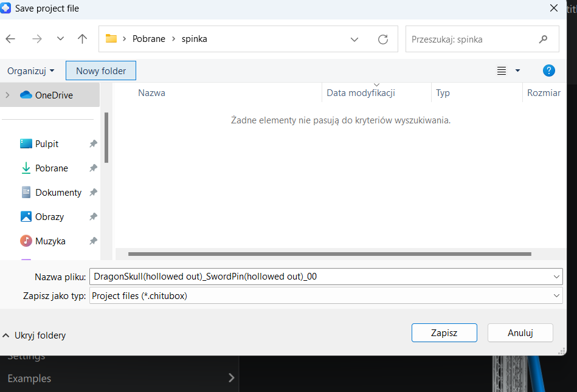
Task: Expand the OneDrive tree node
Action: pos(7,95)
